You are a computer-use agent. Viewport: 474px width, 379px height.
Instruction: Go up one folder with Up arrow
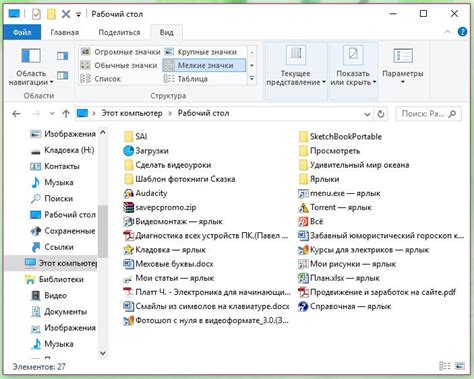coord(66,114)
